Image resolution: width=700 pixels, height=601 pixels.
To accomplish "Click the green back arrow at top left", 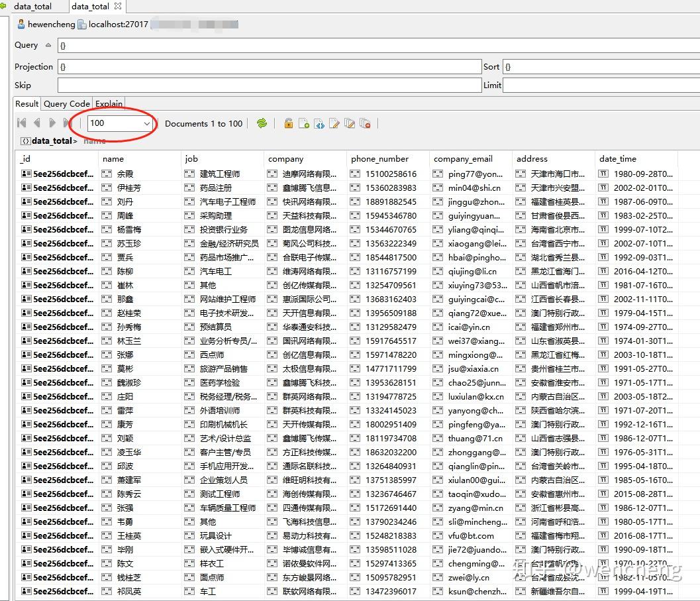I will [5, 5].
